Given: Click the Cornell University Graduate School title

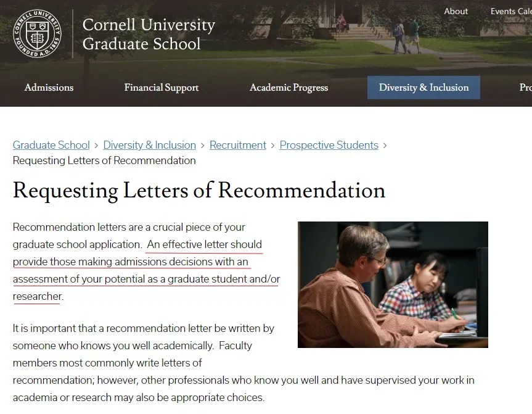Looking at the screenshot, I should [149, 34].
